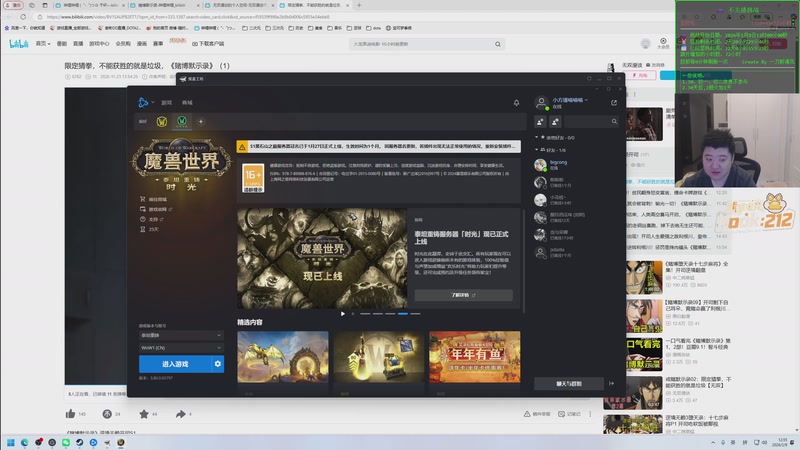This screenshot has width=800, height=450.
Task: Open the 游戏 tab in the Battle.net launcher
Action: tap(166, 103)
